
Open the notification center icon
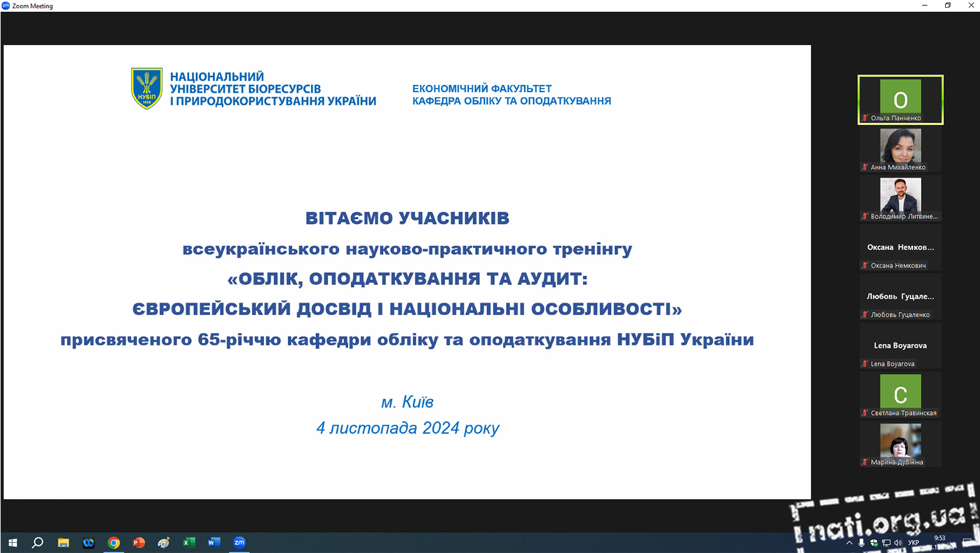point(967,543)
